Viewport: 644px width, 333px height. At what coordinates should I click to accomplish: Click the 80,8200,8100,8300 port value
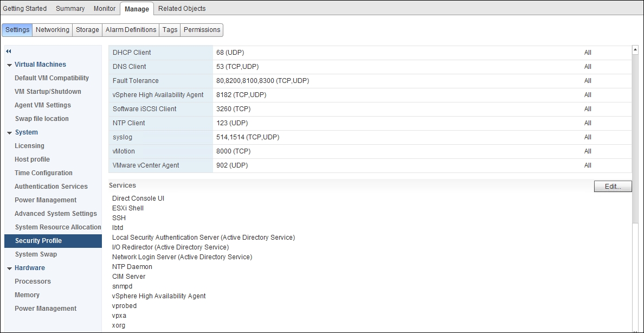pyautogui.click(x=262, y=81)
